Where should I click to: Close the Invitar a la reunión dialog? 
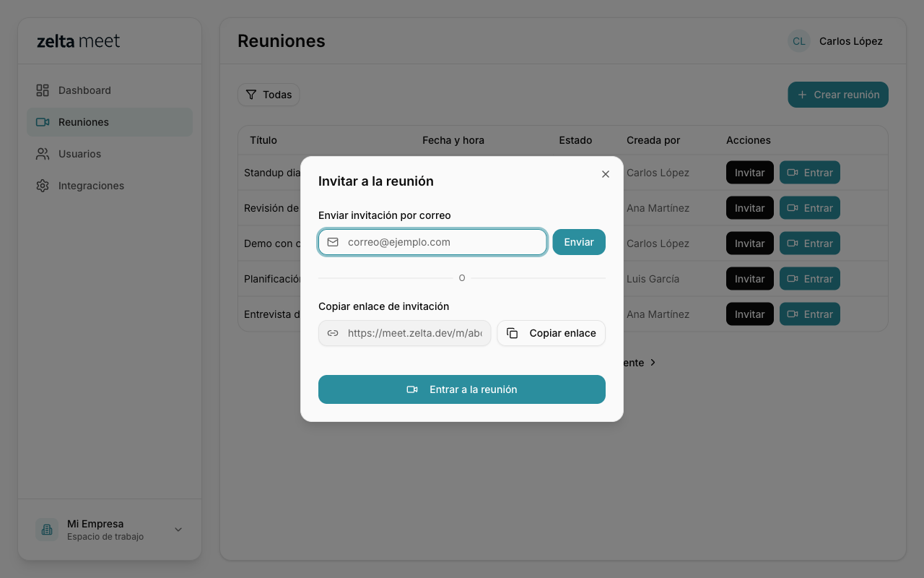tap(605, 174)
